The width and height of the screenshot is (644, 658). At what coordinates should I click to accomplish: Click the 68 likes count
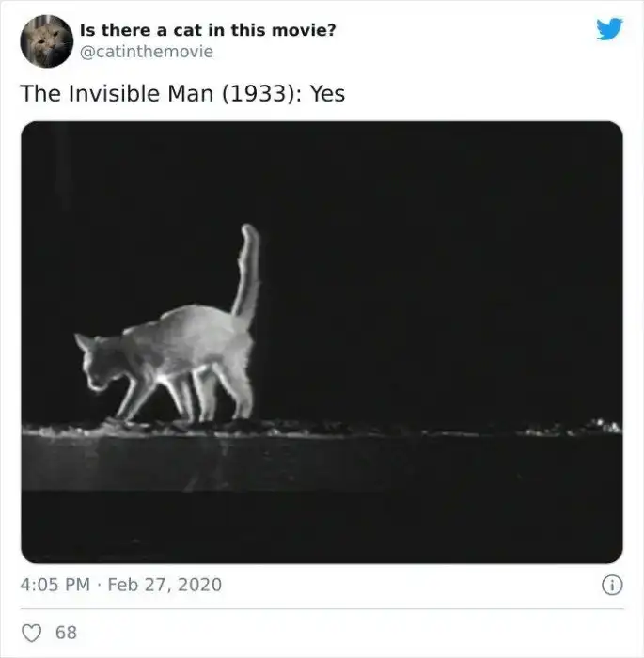(x=66, y=632)
